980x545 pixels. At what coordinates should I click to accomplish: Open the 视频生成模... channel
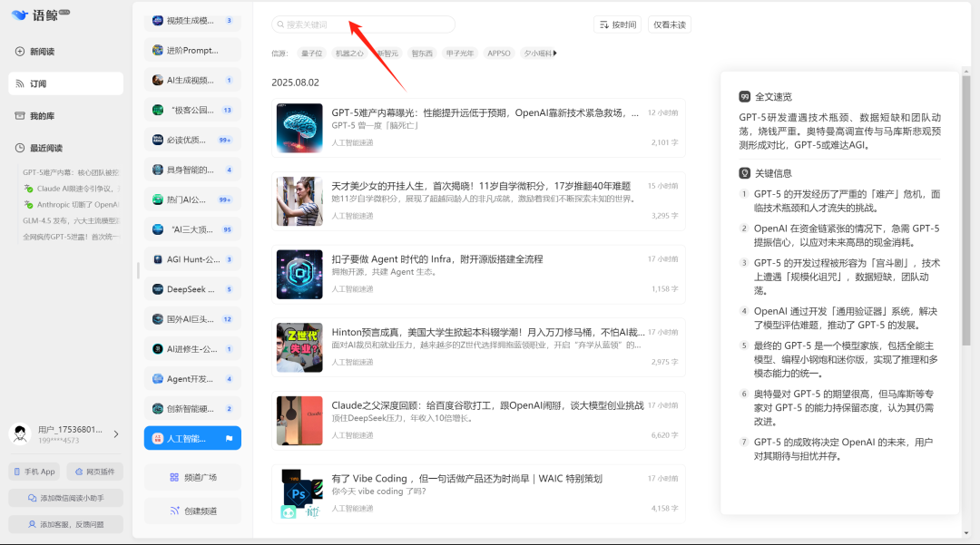point(192,21)
